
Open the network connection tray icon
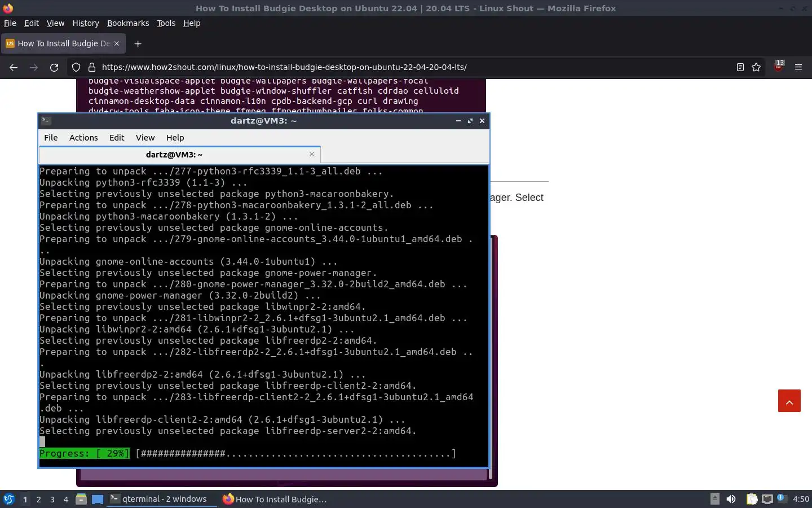tap(767, 499)
